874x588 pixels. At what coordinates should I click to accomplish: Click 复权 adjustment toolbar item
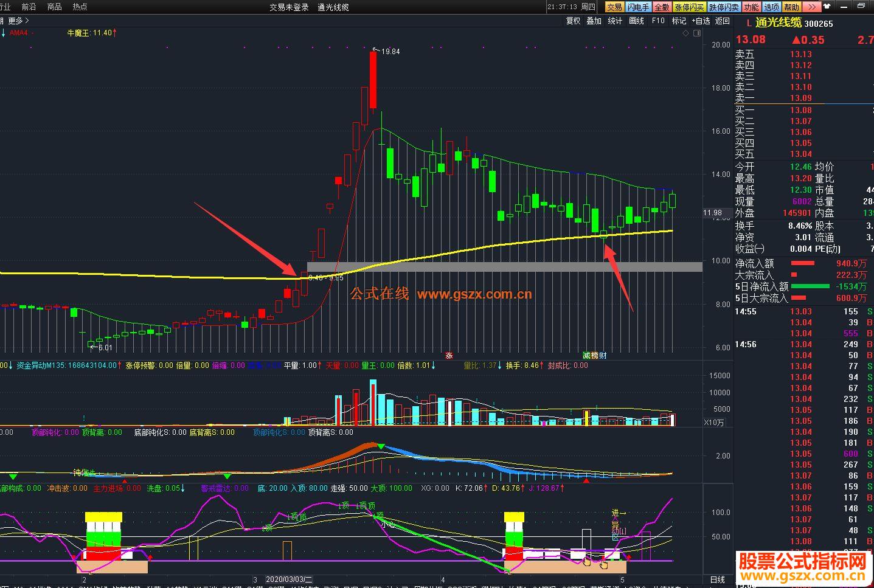coord(573,21)
